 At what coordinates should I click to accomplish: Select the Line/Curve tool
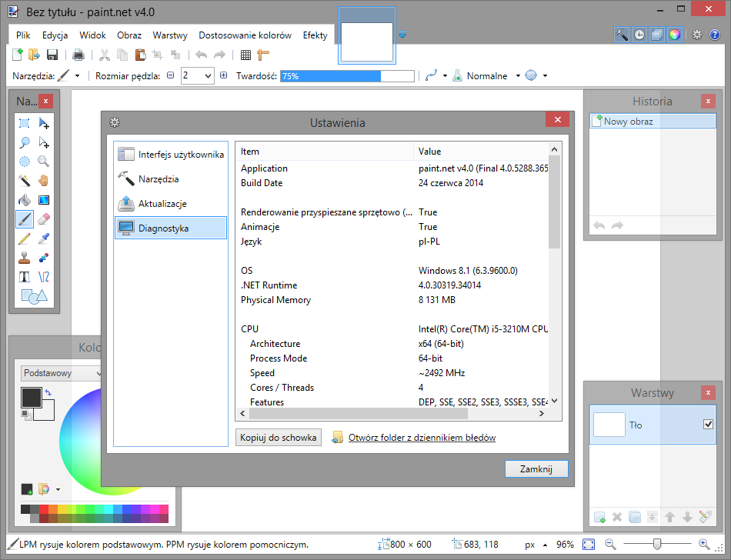44,277
